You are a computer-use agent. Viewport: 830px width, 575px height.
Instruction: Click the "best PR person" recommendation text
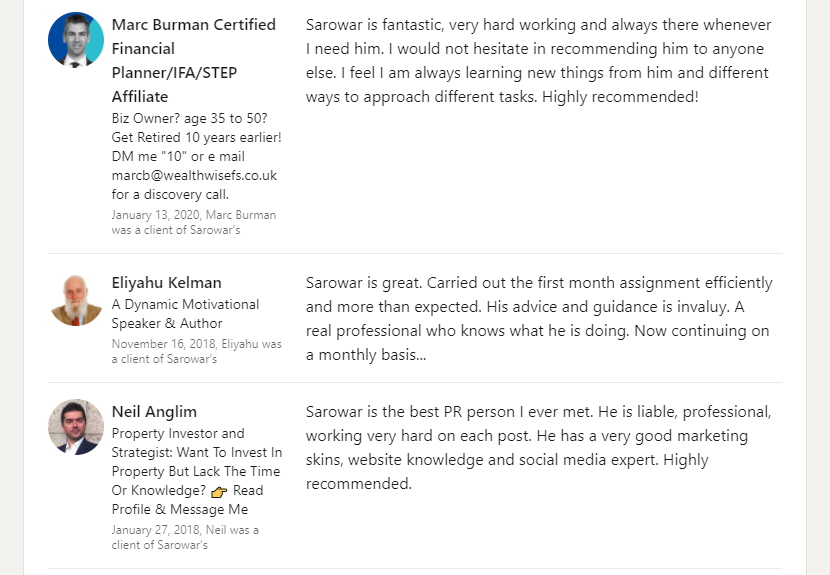pos(538,448)
